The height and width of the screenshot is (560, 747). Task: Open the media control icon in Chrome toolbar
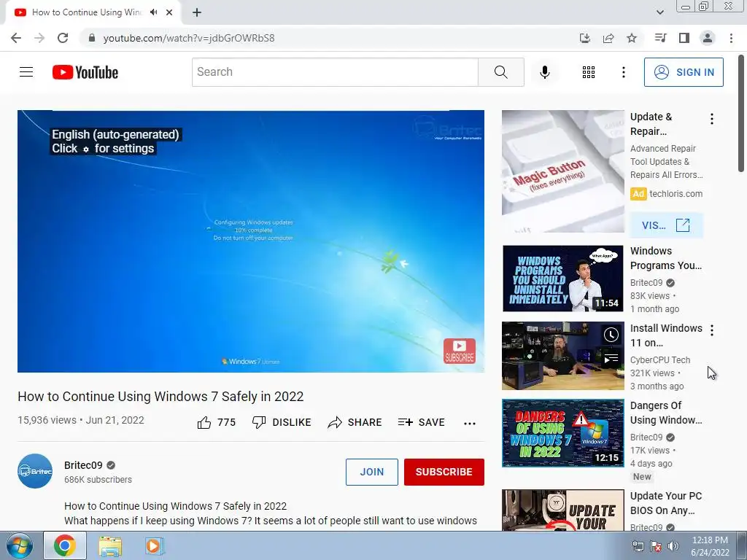(660, 38)
